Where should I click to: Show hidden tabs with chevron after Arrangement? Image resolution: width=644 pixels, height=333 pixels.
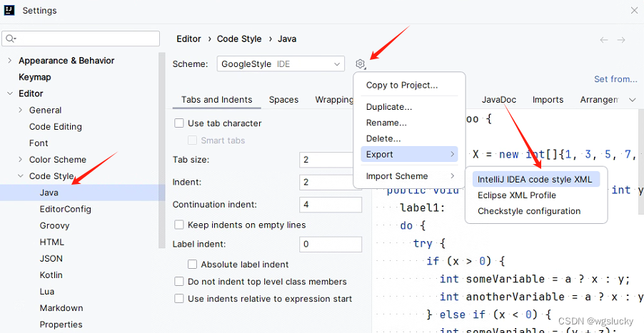632,100
